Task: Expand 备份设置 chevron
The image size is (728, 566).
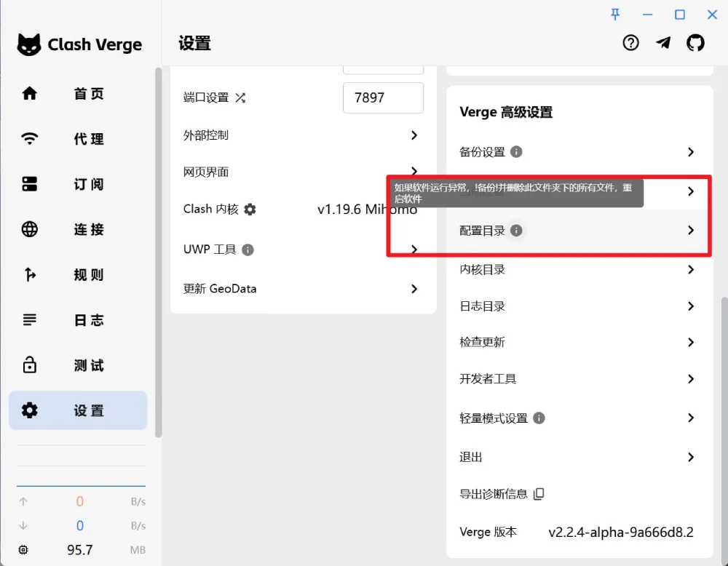Action: click(x=691, y=152)
